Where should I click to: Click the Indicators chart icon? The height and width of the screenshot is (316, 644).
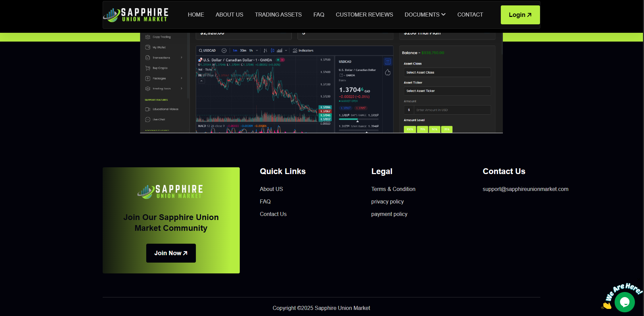[x=295, y=51]
